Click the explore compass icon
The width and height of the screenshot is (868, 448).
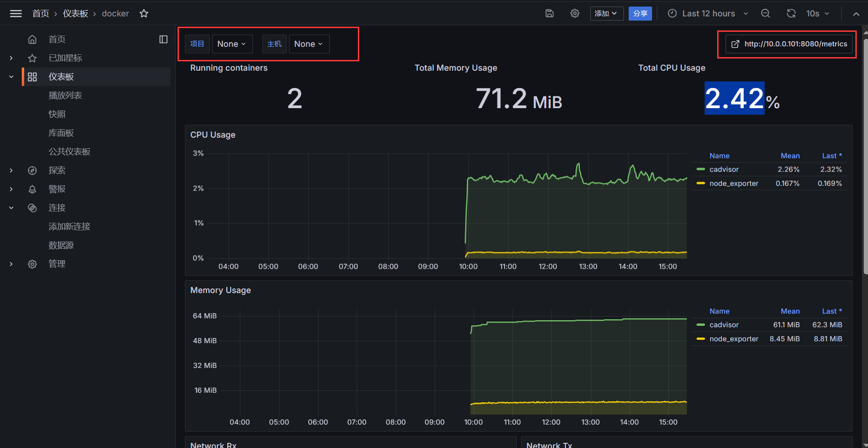click(32, 170)
